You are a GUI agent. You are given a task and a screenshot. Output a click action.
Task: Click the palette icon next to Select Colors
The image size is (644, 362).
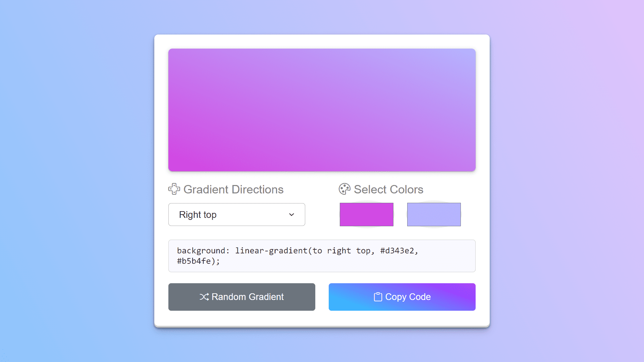coord(344,189)
